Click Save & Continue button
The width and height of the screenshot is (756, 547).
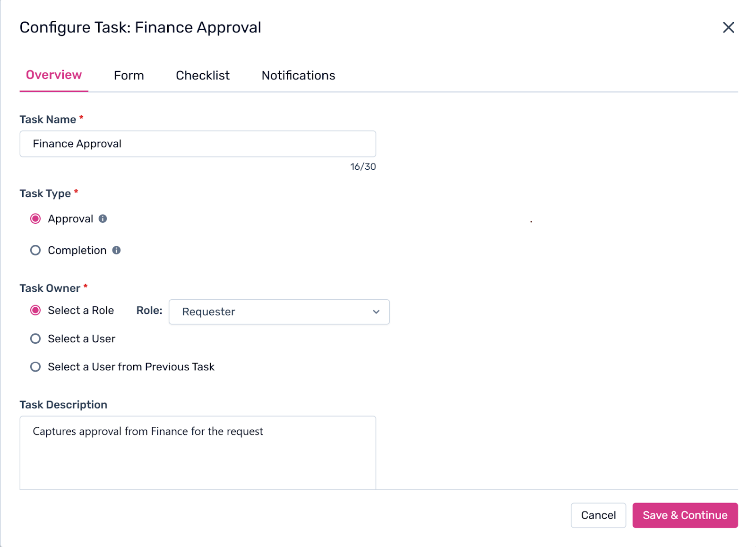685,515
